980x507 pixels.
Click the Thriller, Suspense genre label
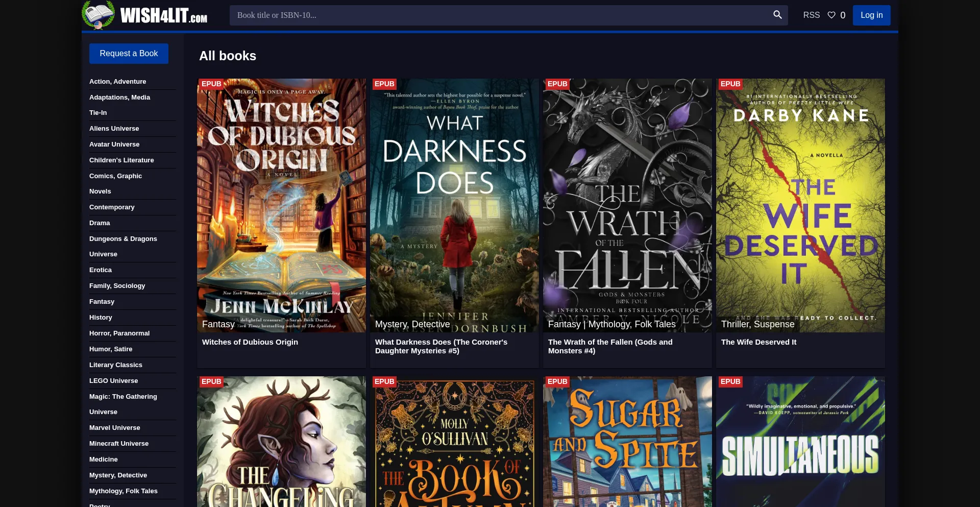[x=757, y=324]
